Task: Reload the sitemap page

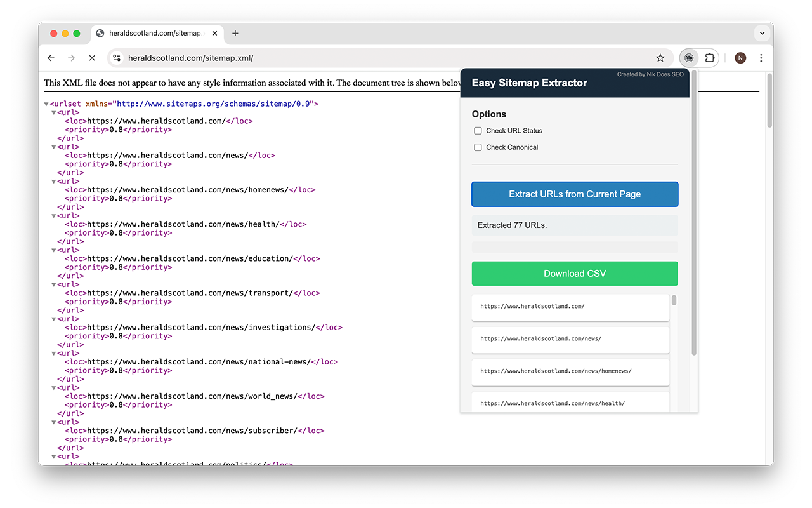Action: tap(92, 58)
